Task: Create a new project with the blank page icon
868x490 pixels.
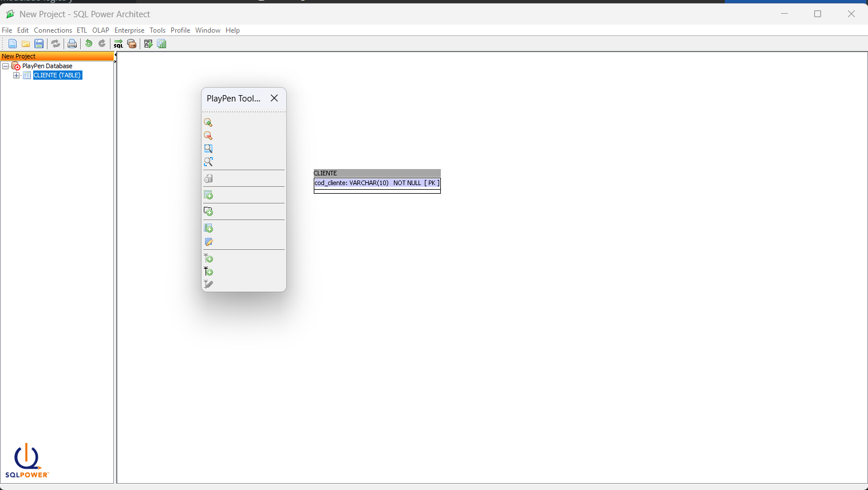Action: tap(12, 44)
